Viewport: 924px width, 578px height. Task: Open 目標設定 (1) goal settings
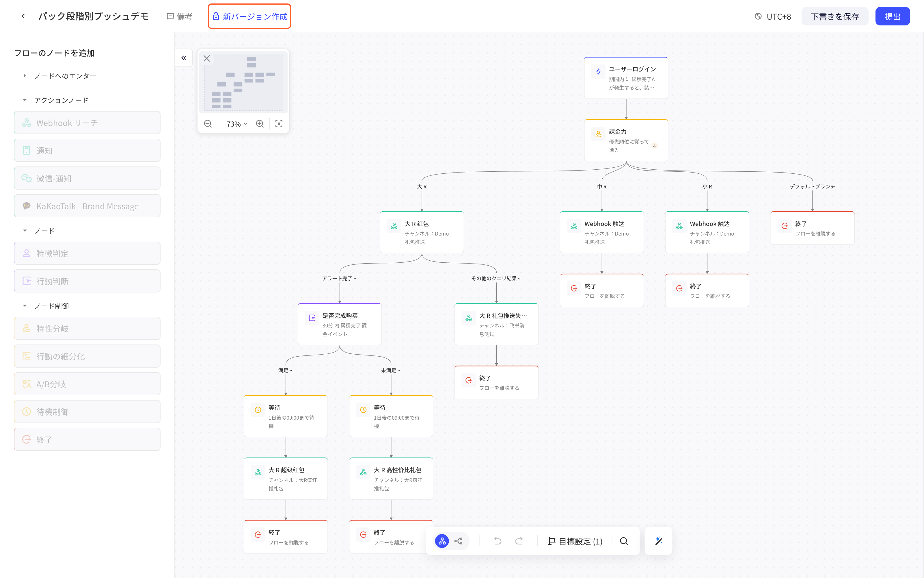pyautogui.click(x=575, y=541)
